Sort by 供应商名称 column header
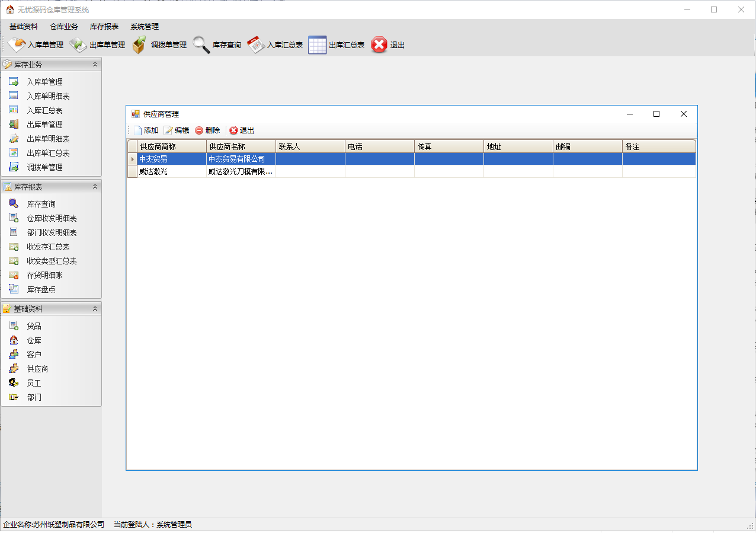 click(241, 146)
